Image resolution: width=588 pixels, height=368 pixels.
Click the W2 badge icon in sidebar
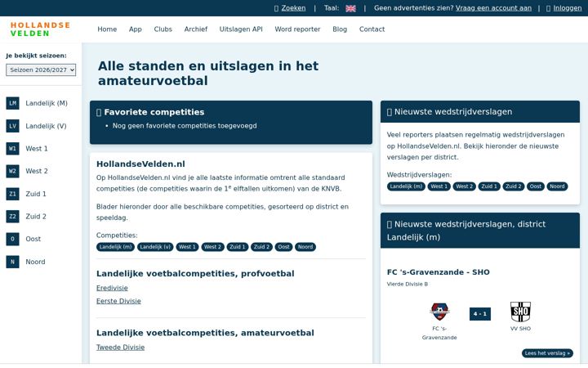(x=13, y=171)
